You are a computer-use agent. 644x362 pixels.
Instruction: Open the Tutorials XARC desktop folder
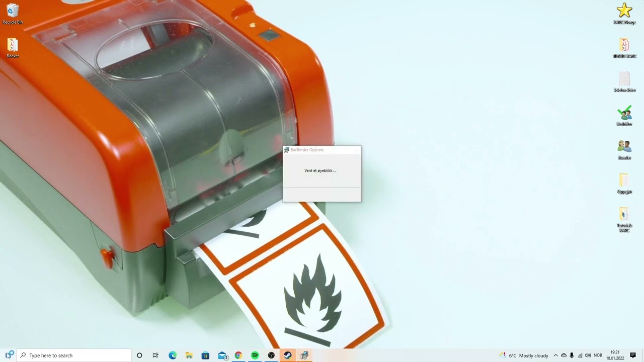click(624, 220)
